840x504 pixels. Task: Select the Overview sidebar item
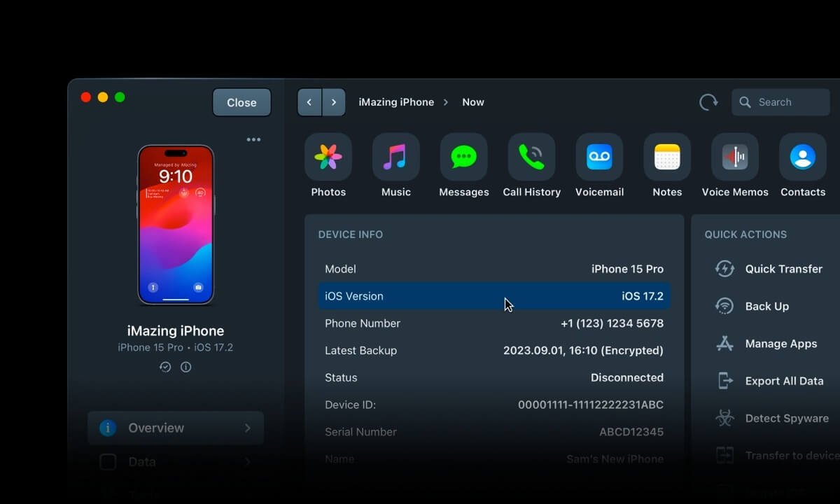pos(176,428)
